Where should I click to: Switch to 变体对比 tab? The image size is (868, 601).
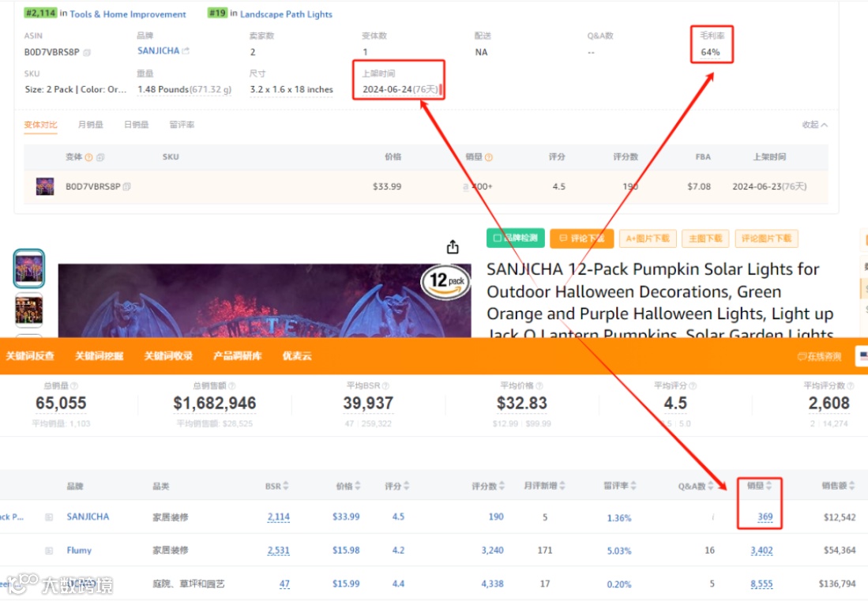[40, 125]
